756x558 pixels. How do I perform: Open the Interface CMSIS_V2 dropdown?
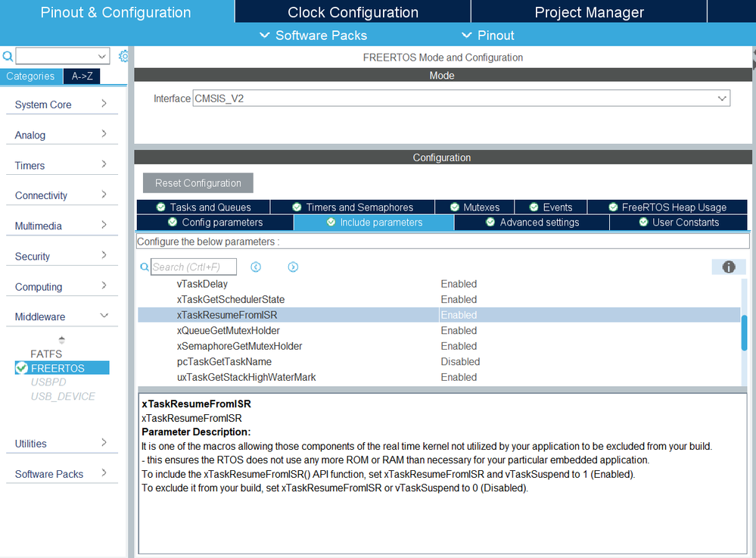pos(462,98)
